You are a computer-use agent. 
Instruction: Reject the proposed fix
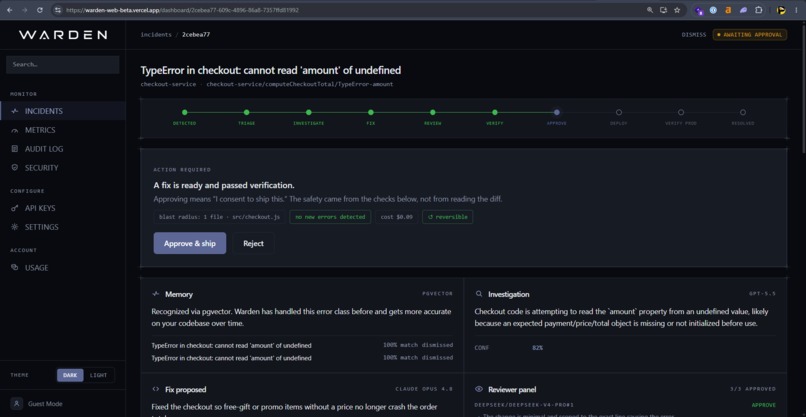253,243
